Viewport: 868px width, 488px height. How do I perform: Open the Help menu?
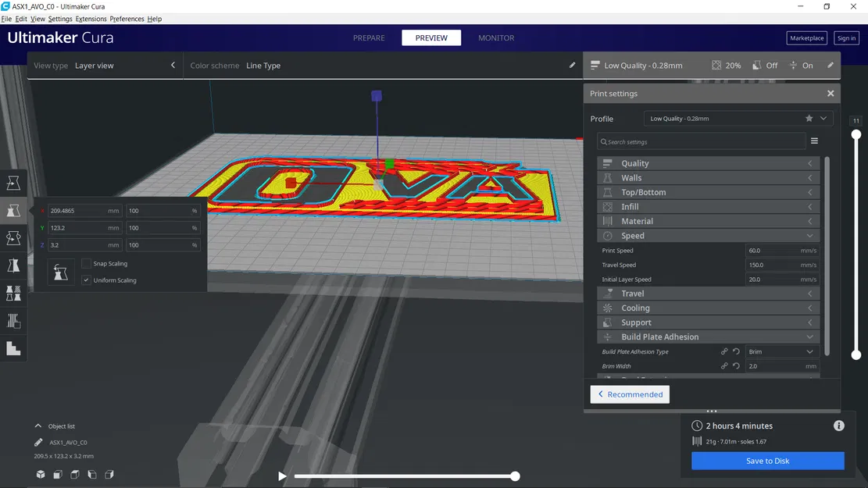click(155, 19)
